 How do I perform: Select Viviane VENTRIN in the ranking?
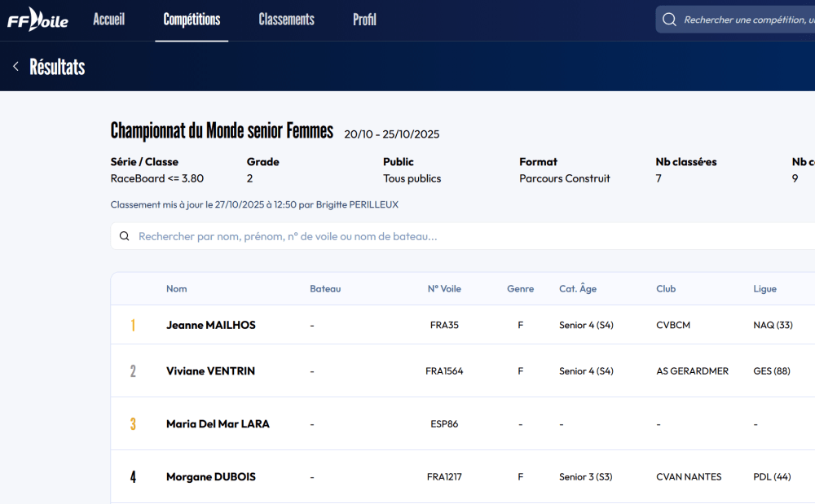pyautogui.click(x=210, y=371)
